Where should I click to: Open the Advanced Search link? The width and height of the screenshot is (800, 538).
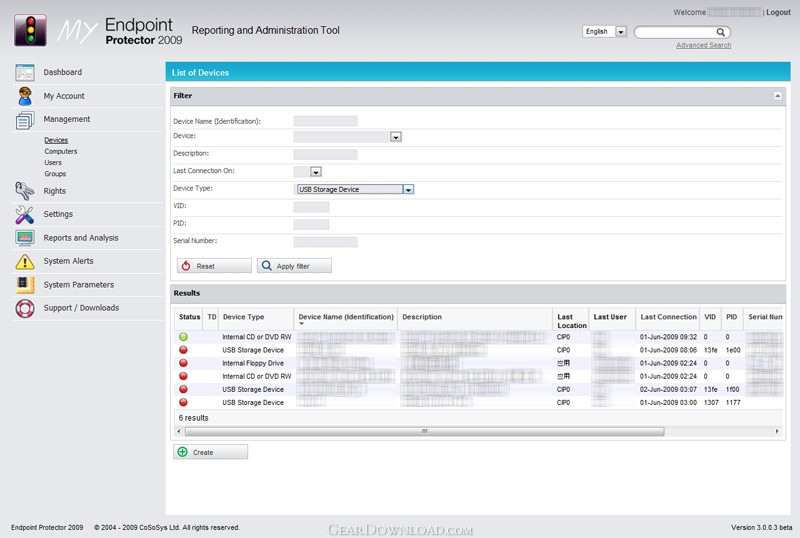tap(704, 45)
